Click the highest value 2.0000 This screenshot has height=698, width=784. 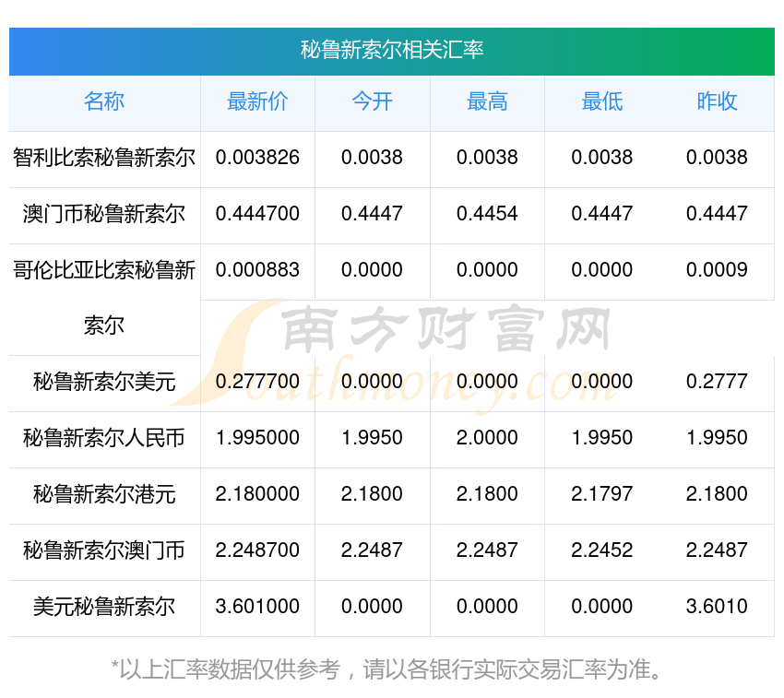[487, 438]
